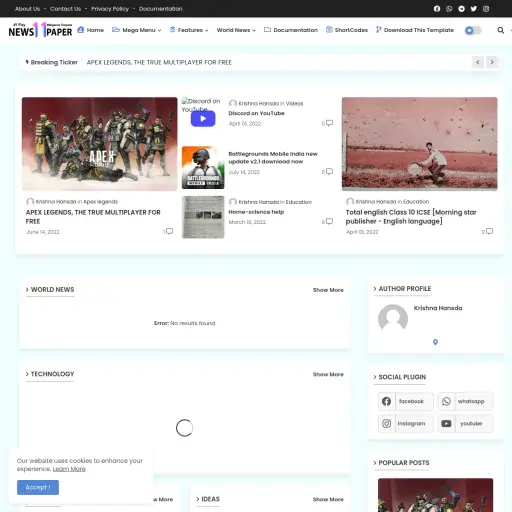Show next breaking ticker item
The width and height of the screenshot is (512, 512).
pyautogui.click(x=492, y=62)
